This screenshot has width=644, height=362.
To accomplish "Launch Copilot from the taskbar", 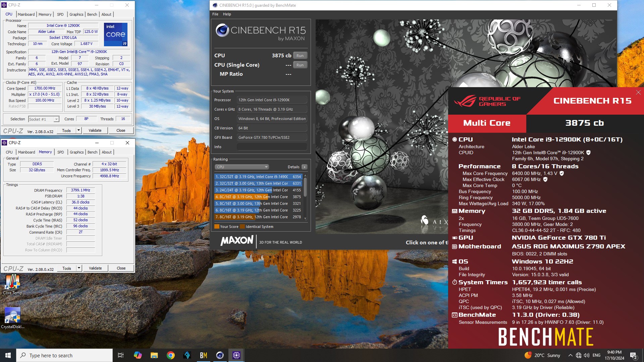I will (x=138, y=355).
